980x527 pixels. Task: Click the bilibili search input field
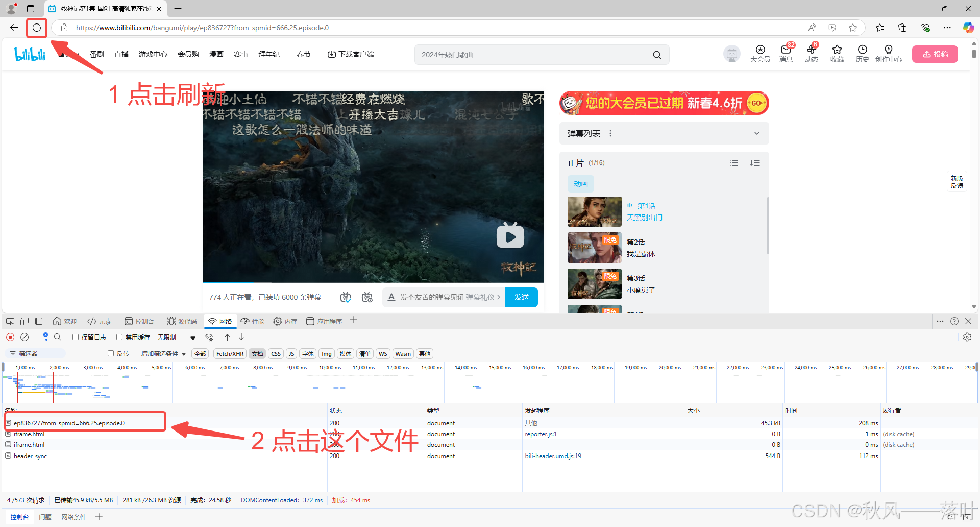pyautogui.click(x=533, y=55)
